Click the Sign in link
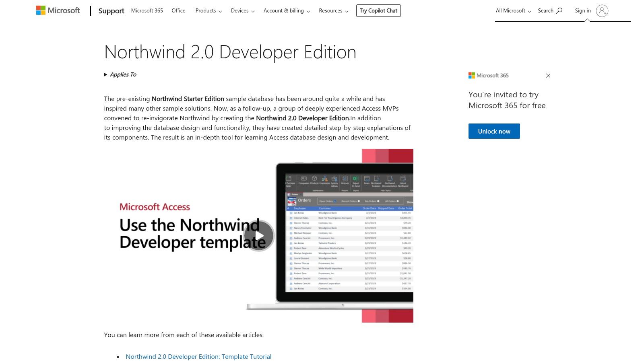The width and height of the screenshot is (644, 362). (582, 10)
